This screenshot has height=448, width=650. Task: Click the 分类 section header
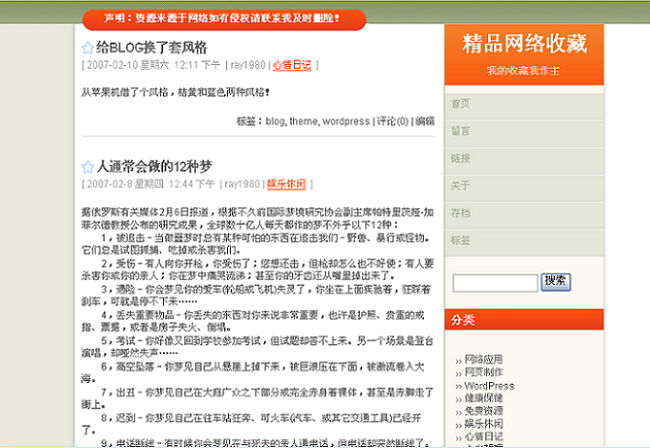[524, 320]
